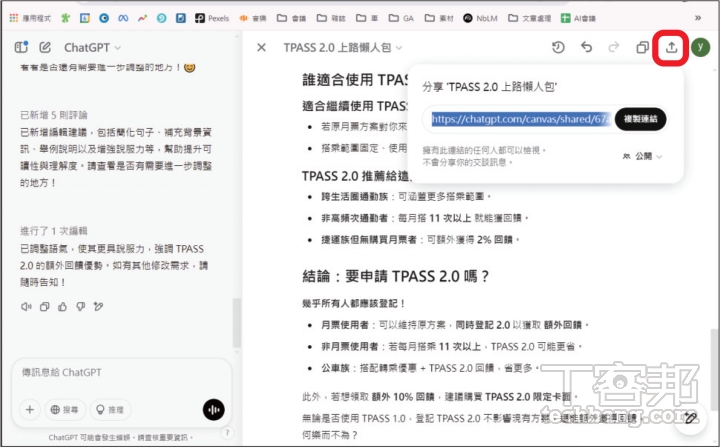Click the line 幾乎所有人都應該登記！
This screenshot has width=720, height=448.
354,303
